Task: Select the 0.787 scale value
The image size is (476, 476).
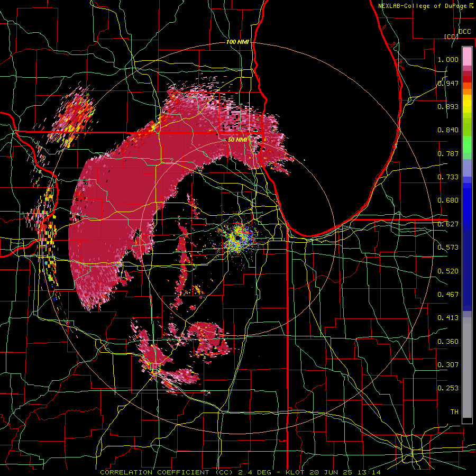Action: [448, 153]
